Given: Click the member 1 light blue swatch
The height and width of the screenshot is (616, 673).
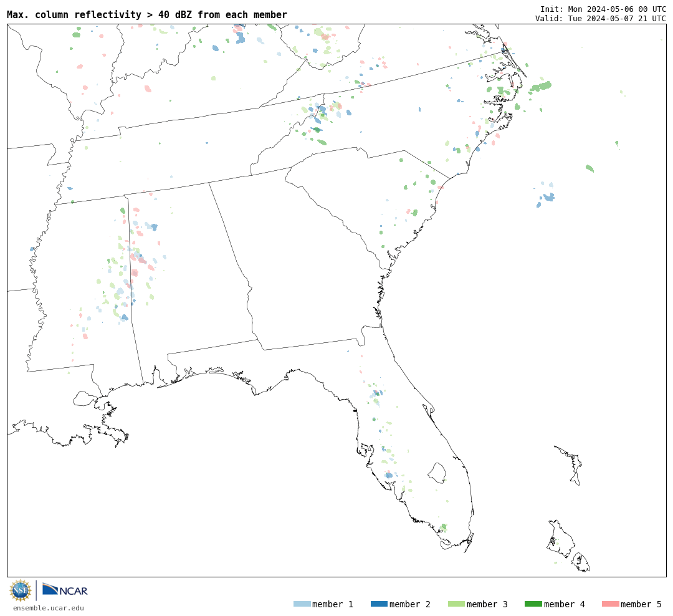Looking at the screenshot, I should pos(302,604).
